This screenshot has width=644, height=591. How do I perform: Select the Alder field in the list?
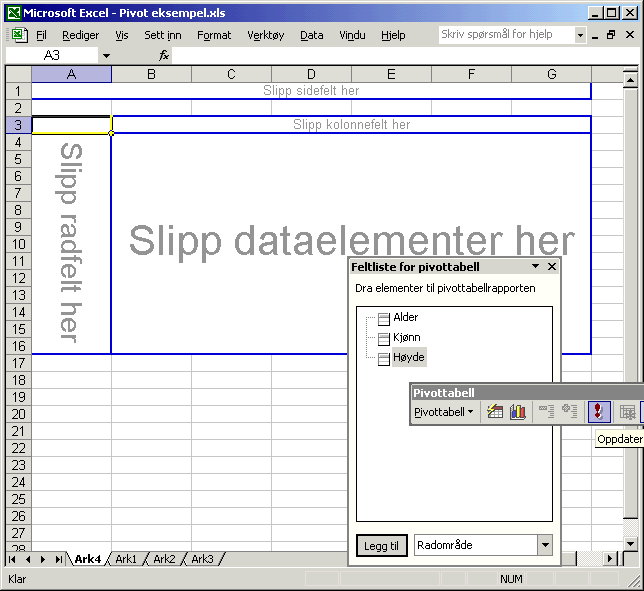(x=405, y=317)
